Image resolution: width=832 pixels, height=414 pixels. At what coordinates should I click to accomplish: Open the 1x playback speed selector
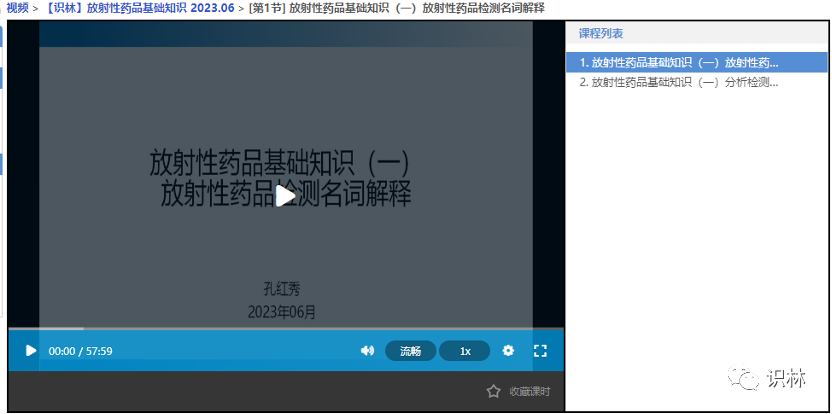click(x=465, y=351)
